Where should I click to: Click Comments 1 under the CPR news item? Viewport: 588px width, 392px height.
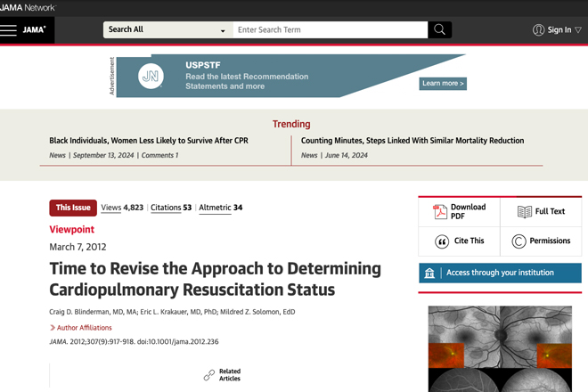coord(159,155)
